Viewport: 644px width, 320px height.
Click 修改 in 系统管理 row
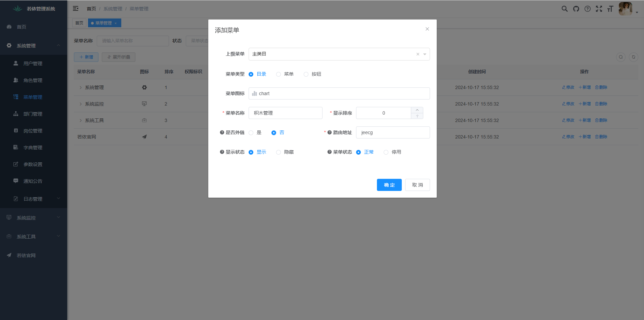pos(568,87)
